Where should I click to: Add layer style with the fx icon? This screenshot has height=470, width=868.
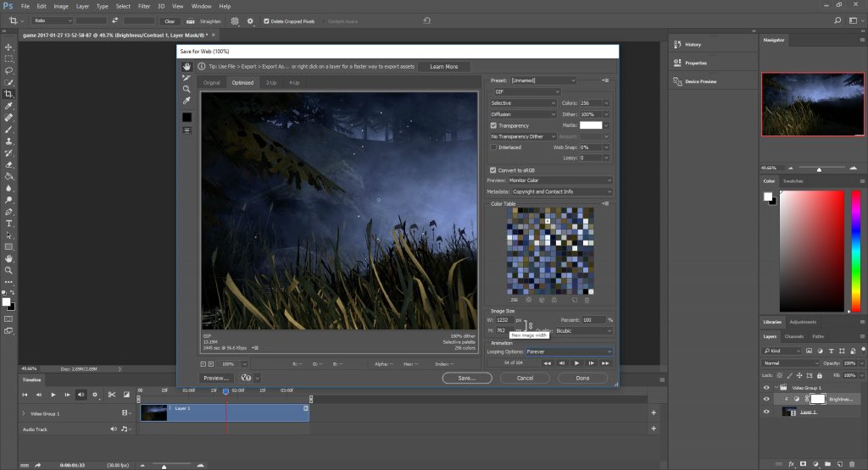click(x=791, y=464)
